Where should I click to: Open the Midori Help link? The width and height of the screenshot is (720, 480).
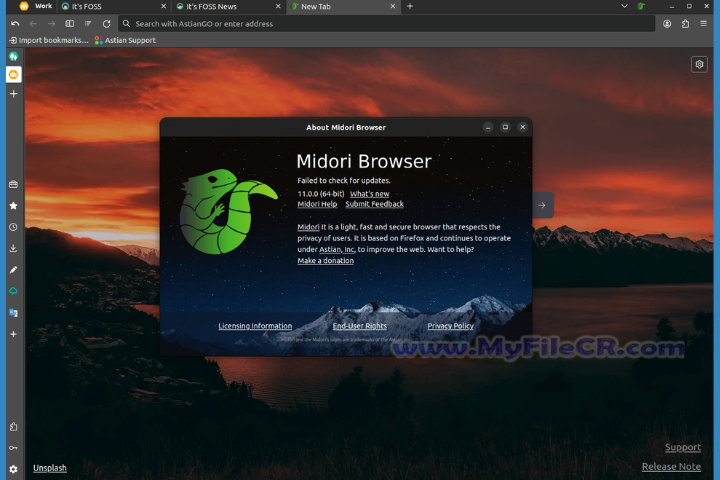click(317, 204)
